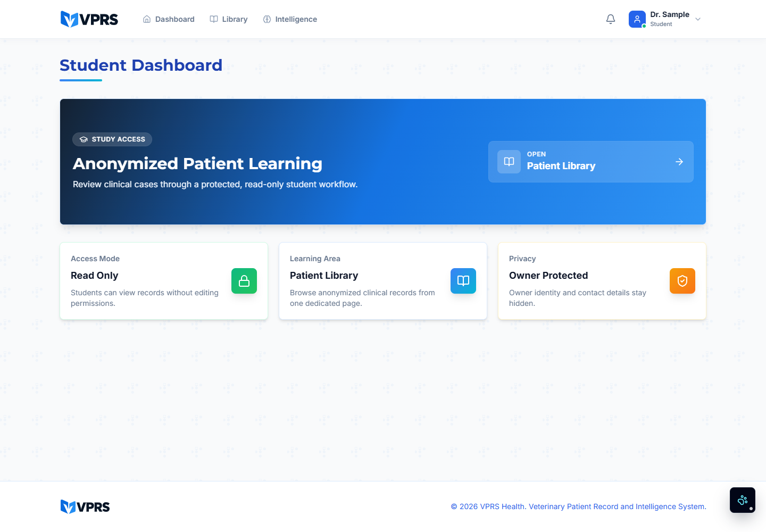Viewport: 766px width, 532px height.
Task: Click book icon in Open Patient Library button
Action: click(x=509, y=162)
